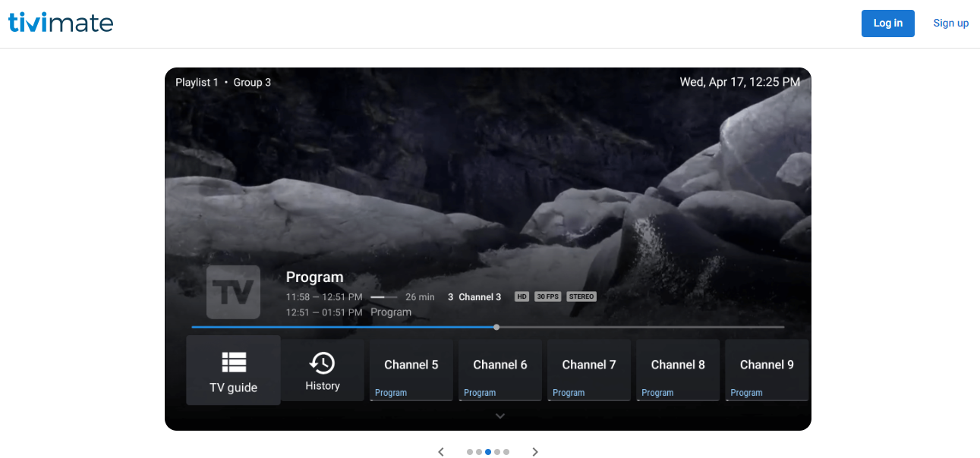Open the History tile
This screenshot has height=458, width=980.
323,370
